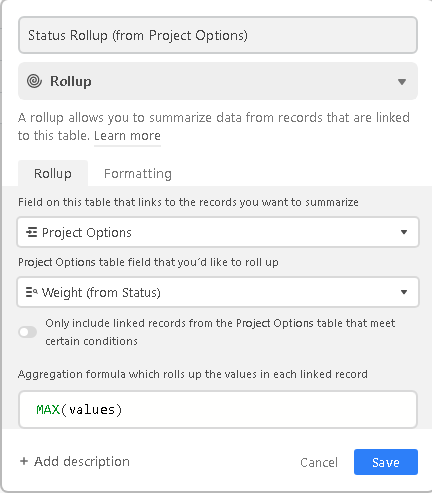Edit the field name Status Rollup input

[218, 35]
